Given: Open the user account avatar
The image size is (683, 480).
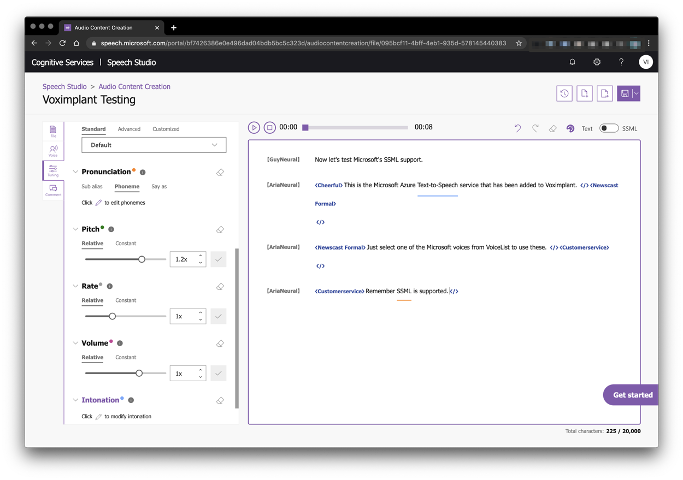Looking at the screenshot, I should click(646, 62).
